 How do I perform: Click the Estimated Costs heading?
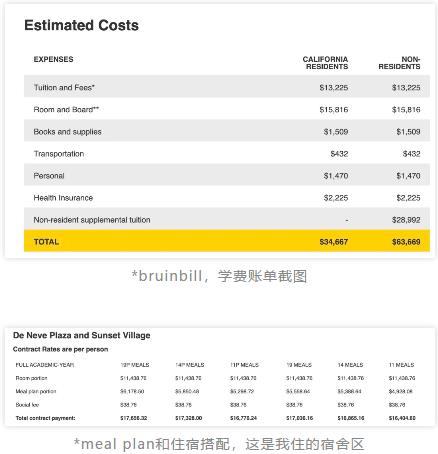pyautogui.click(x=81, y=25)
